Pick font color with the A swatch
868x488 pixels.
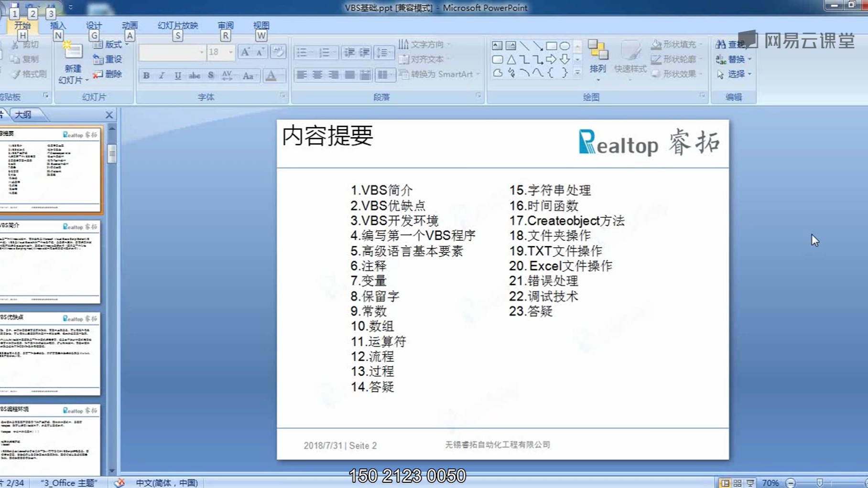[x=273, y=75]
